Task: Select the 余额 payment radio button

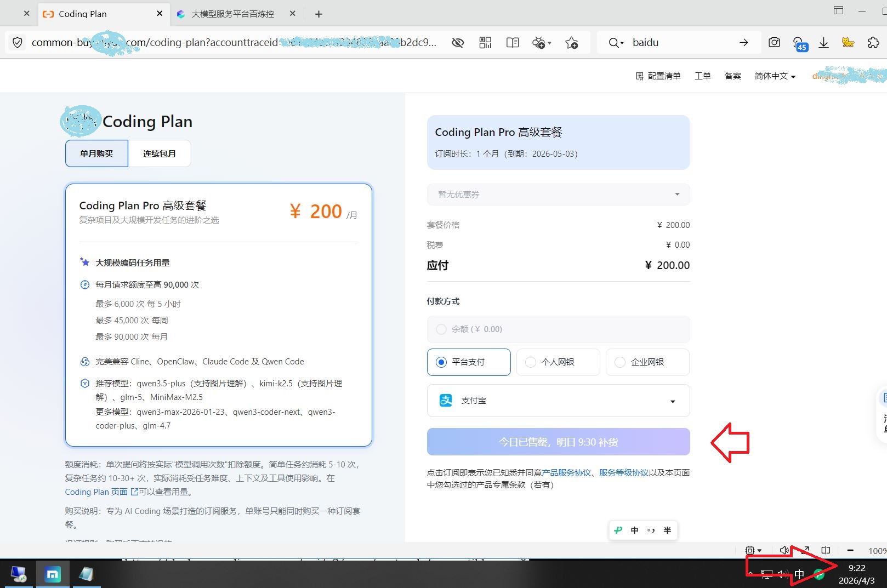Action: coord(441,329)
